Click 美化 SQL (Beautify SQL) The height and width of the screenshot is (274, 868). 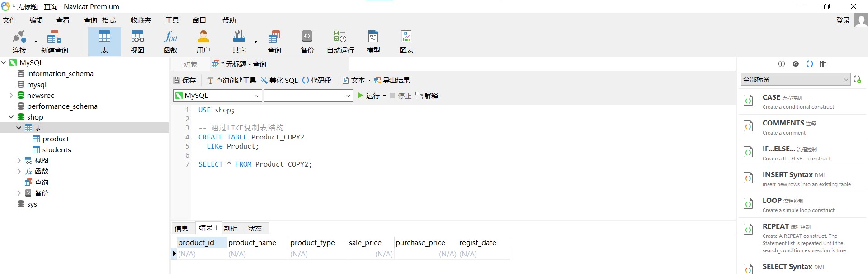coord(279,80)
